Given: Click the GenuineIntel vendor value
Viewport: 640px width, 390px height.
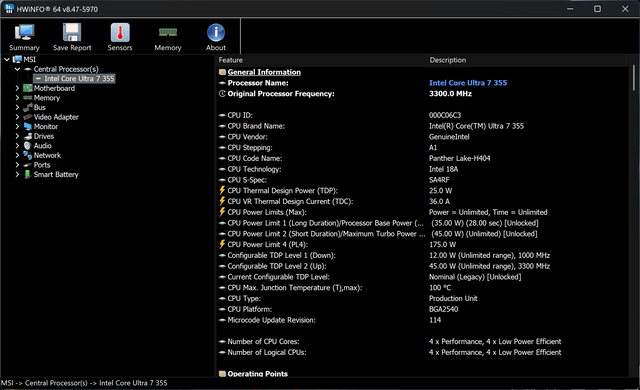Looking at the screenshot, I should pyautogui.click(x=449, y=137).
